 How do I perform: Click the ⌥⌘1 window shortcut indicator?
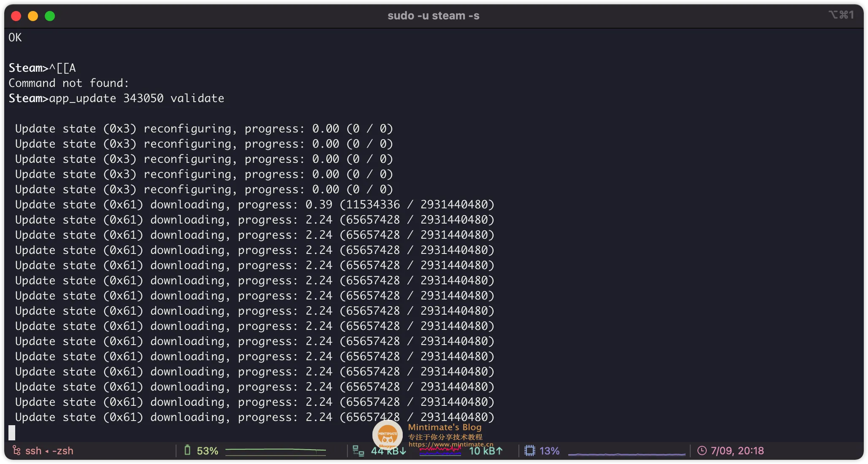click(x=841, y=15)
